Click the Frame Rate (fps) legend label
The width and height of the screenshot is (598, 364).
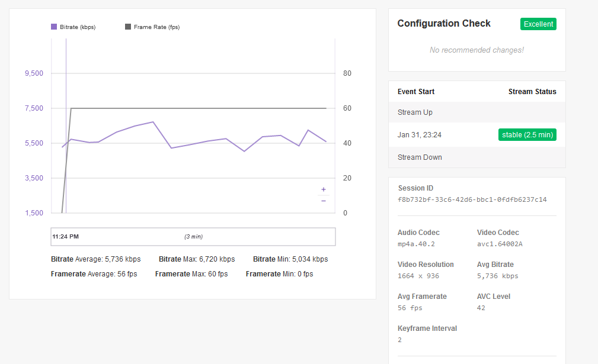pyautogui.click(x=156, y=27)
